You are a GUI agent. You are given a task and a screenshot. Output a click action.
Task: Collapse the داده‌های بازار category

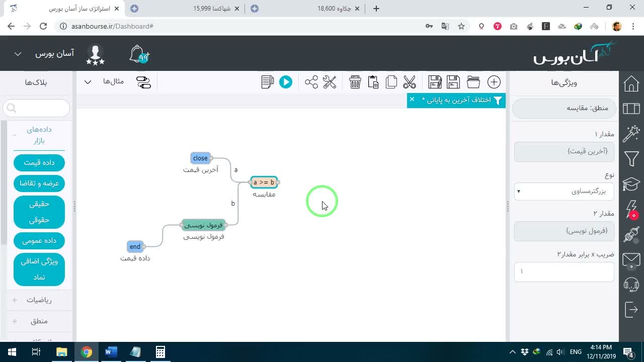[15, 135]
